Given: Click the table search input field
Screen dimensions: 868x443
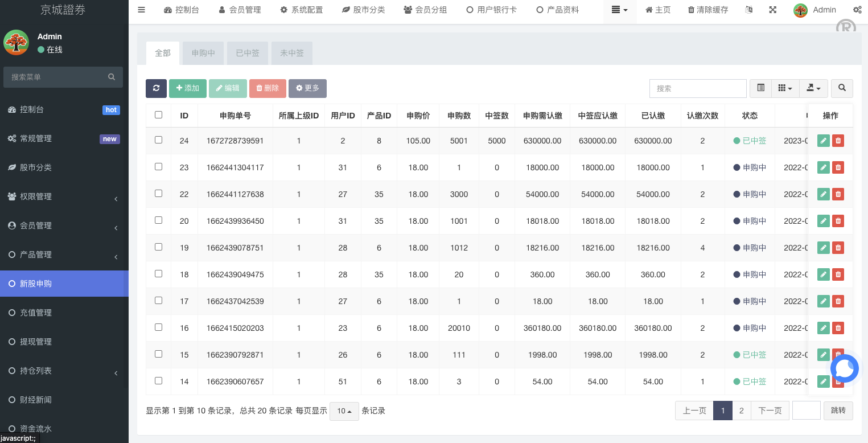Looking at the screenshot, I should click(x=697, y=88).
